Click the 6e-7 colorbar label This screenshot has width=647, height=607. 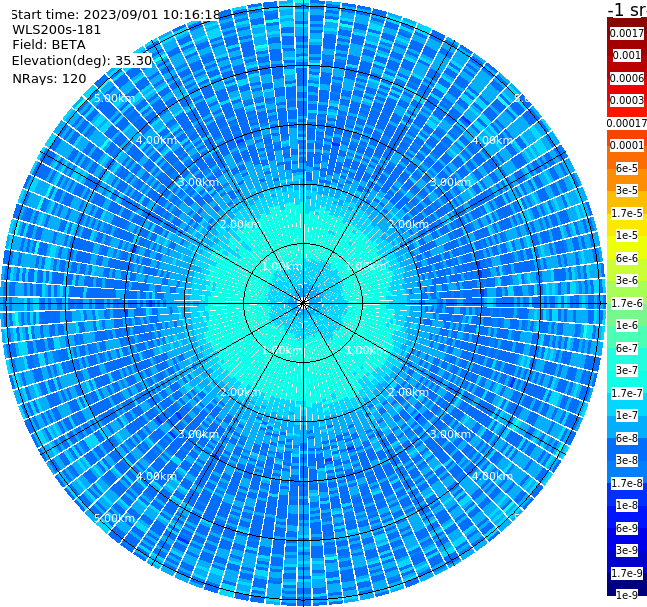click(x=627, y=348)
